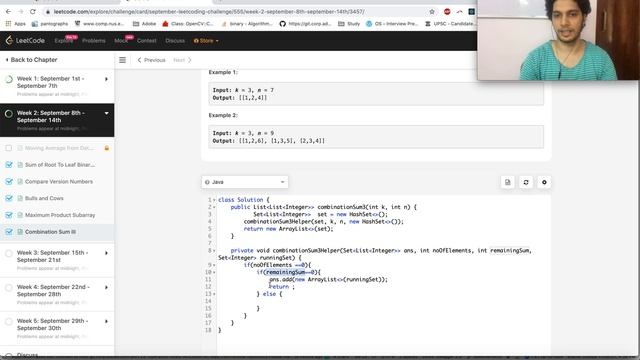This screenshot has height=360, width=640.
Task: Toggle the Sum of Root To Leaf checkbox
Action: (9, 165)
